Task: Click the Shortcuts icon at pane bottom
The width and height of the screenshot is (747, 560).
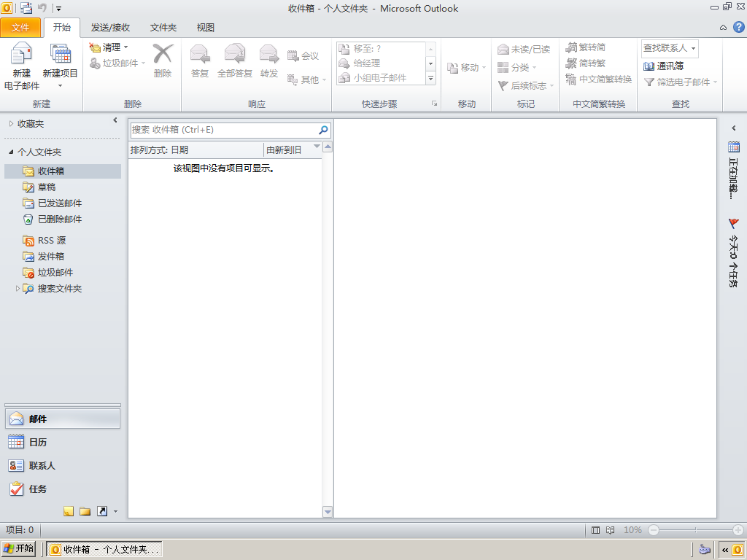Action: click(x=102, y=511)
